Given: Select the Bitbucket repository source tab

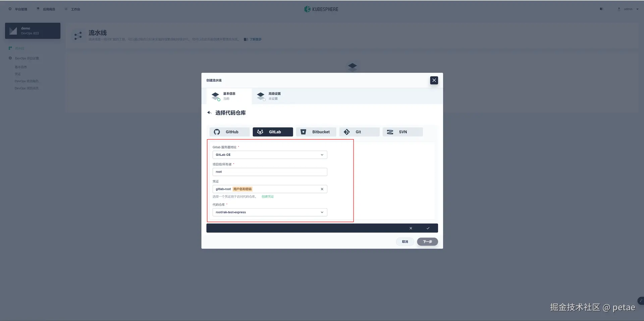Looking at the screenshot, I should pos(316,132).
